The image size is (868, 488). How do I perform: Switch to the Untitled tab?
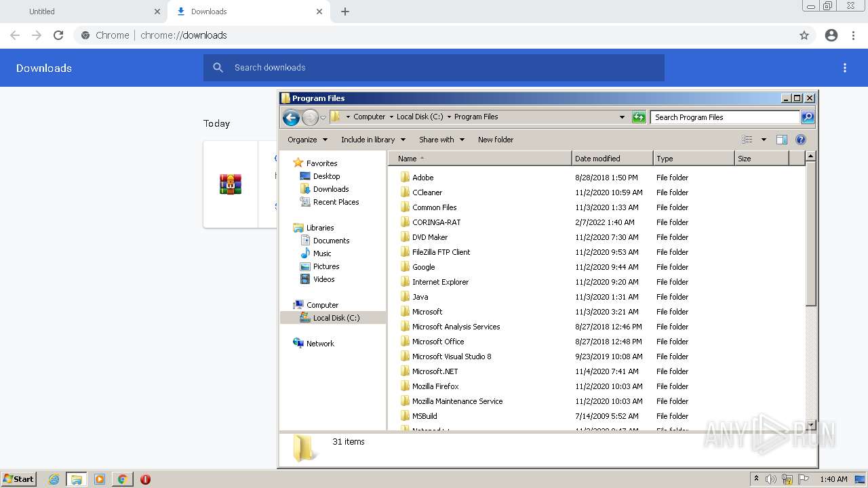[x=83, y=12]
